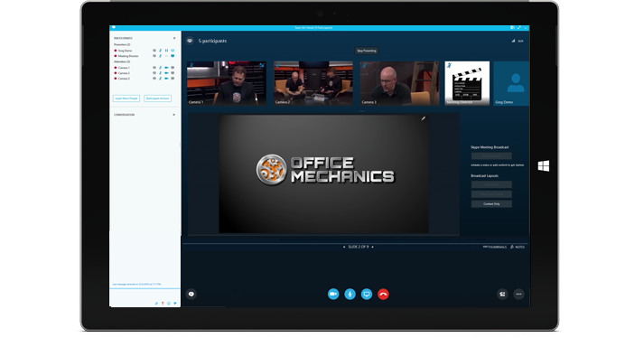
Task: Select Camera 3 video thumbnail
Action: 399,83
